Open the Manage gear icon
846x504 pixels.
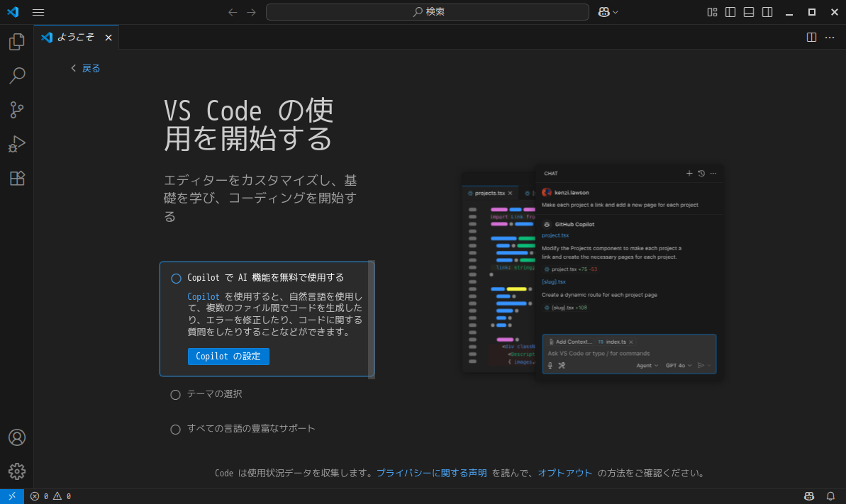16,471
